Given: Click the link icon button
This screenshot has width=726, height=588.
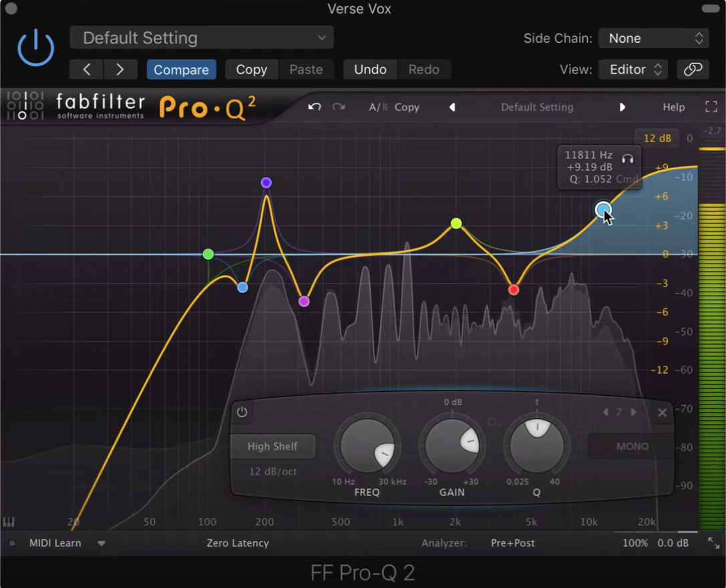Looking at the screenshot, I should click(x=693, y=69).
